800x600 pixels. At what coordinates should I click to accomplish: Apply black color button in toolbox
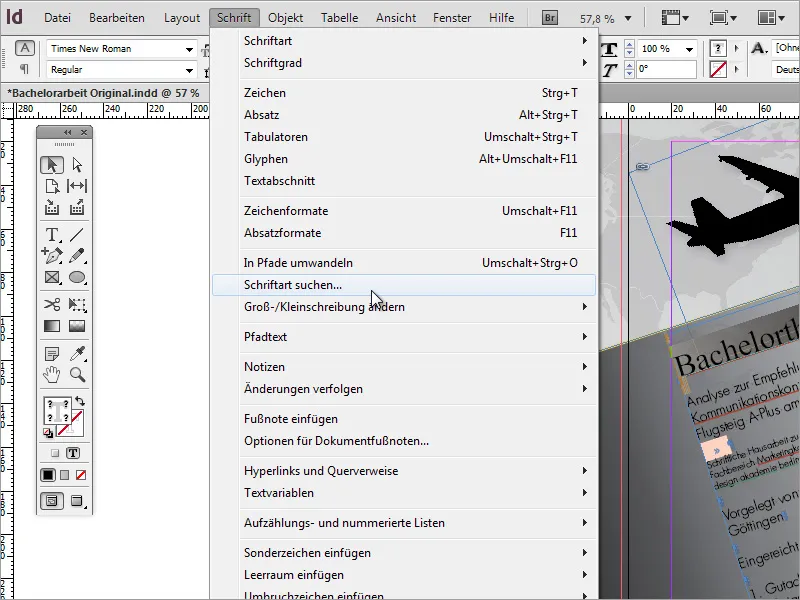48,475
